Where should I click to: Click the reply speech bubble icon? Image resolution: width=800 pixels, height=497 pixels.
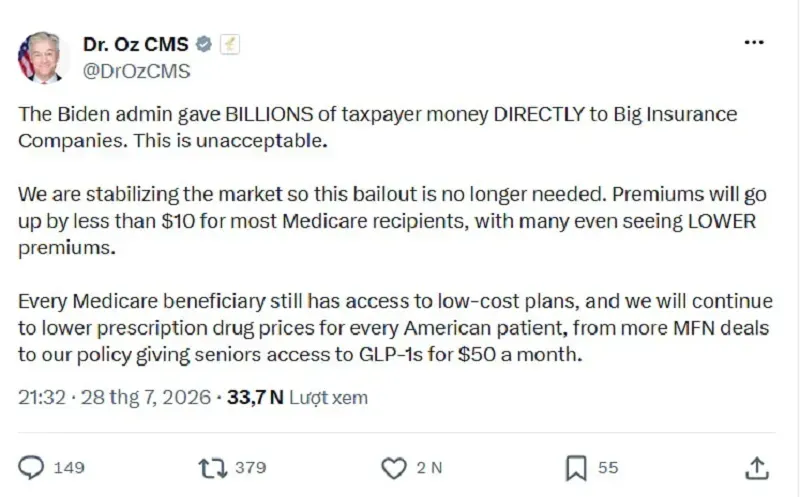32,467
